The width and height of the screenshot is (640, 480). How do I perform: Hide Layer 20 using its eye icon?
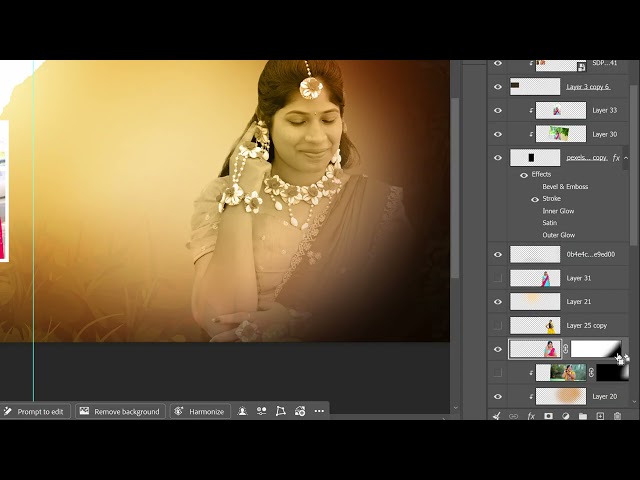(x=498, y=396)
